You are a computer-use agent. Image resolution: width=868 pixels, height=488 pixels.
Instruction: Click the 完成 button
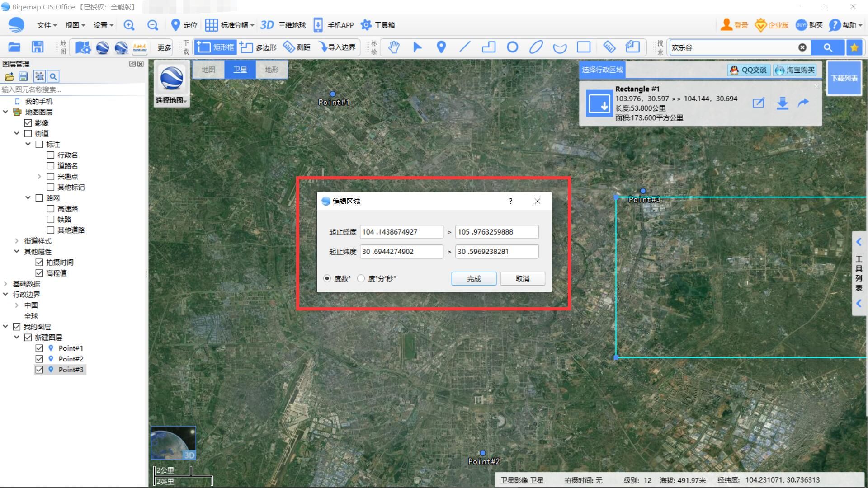[x=473, y=279]
